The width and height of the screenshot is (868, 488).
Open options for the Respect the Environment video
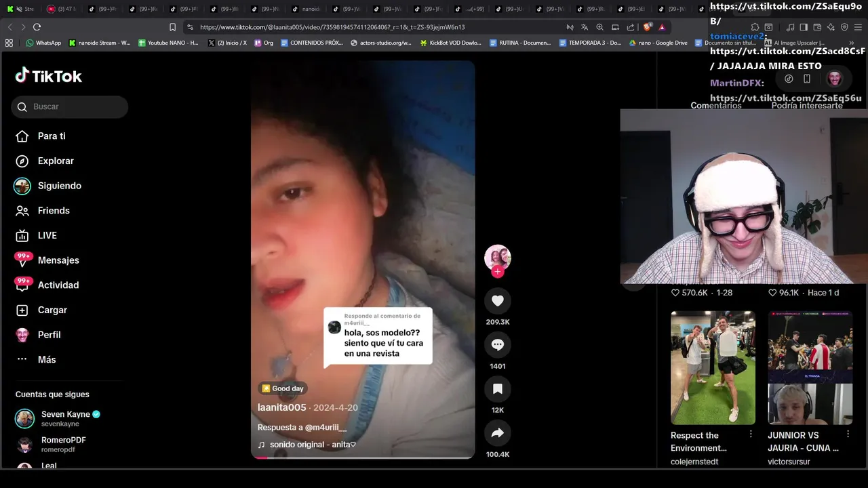[751, 434]
